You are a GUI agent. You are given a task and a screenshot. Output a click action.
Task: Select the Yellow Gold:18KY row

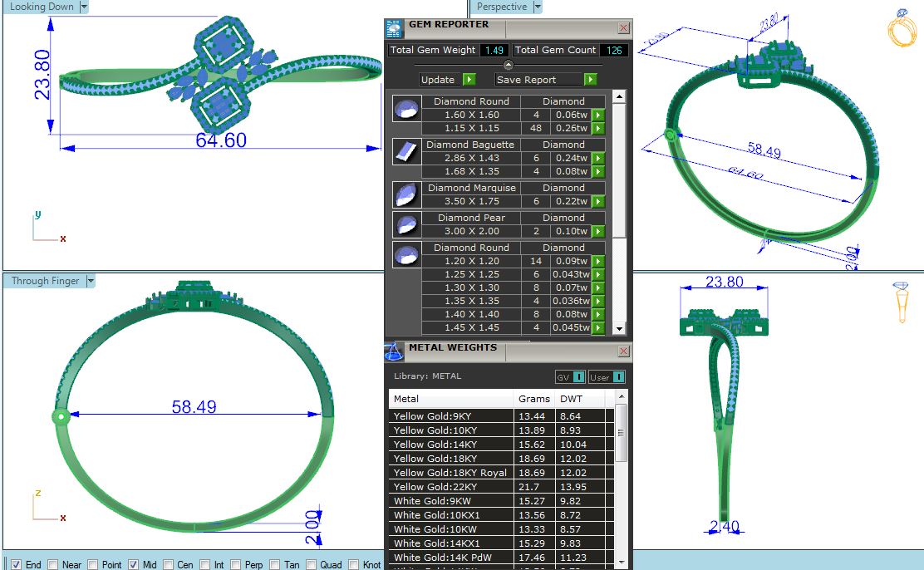click(451, 459)
